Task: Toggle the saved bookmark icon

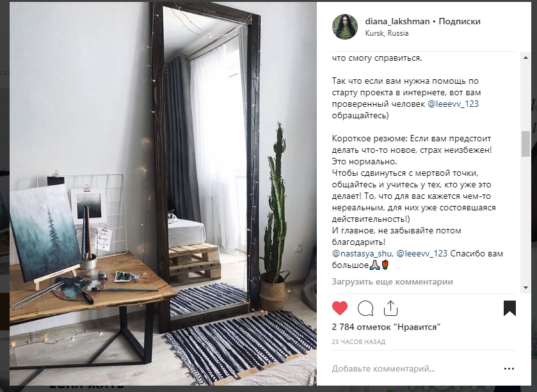Action: click(509, 308)
